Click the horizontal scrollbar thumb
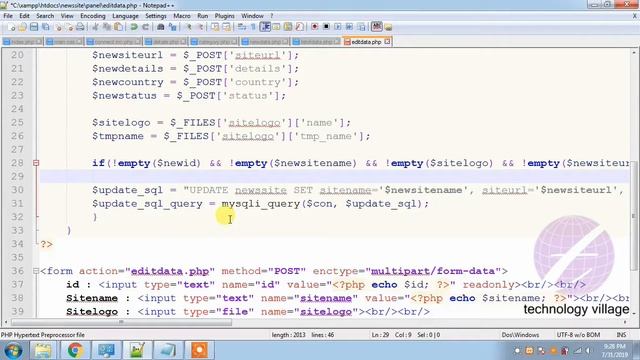Viewport: 640px width, 360px height. click(121, 322)
